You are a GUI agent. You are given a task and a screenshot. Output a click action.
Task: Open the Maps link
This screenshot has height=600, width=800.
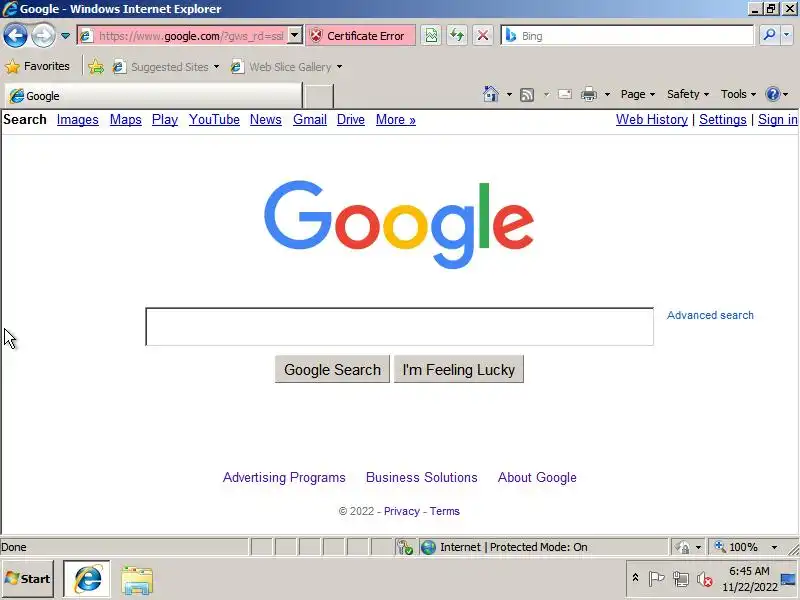click(126, 119)
